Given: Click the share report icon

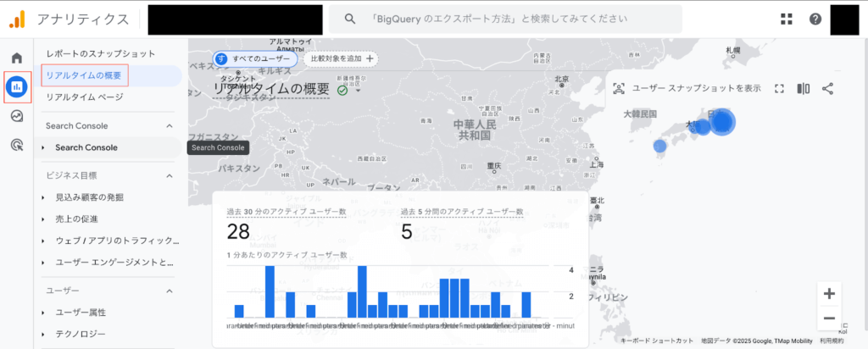Looking at the screenshot, I should click(827, 88).
